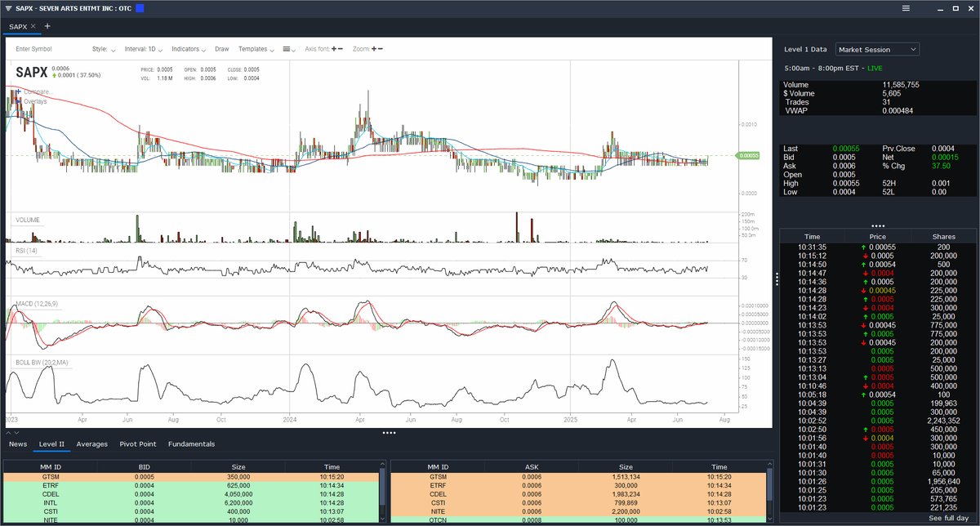
Task: Select NITE ask row with size 2,200,000
Action: [x=580, y=511]
